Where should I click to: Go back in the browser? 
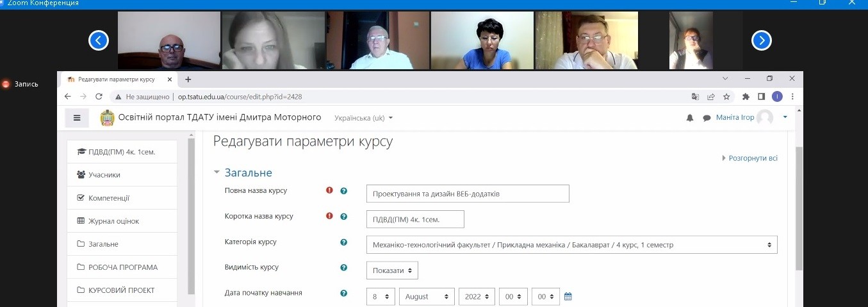click(x=67, y=97)
